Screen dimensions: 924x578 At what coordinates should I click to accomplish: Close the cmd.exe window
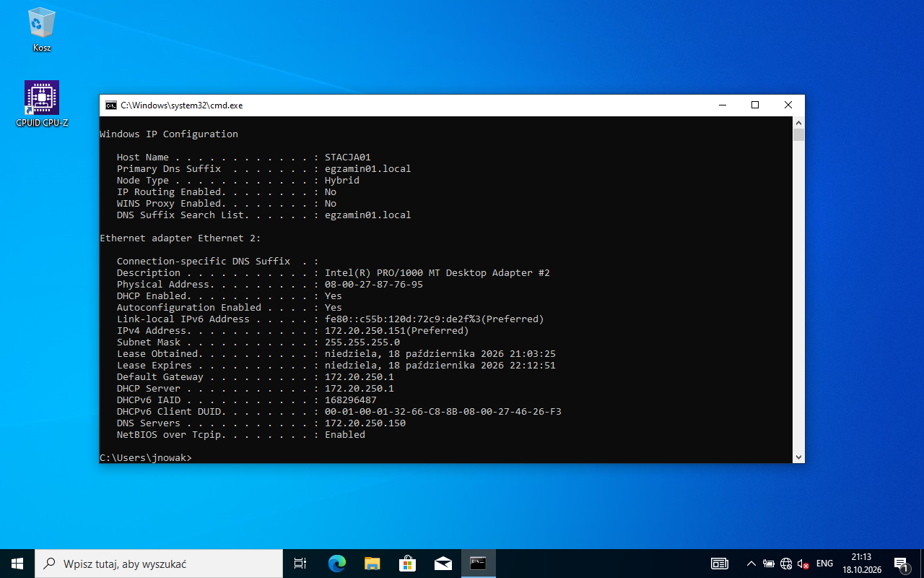[788, 105]
